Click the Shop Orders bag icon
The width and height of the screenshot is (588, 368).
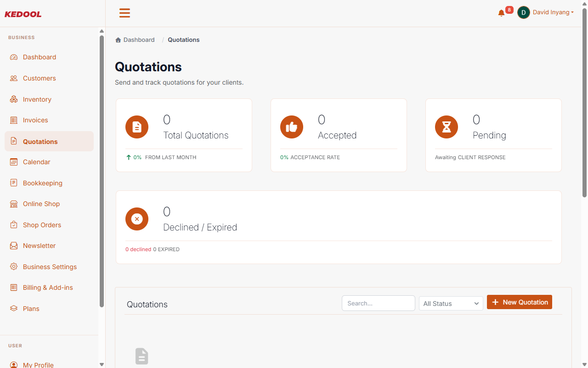coord(14,225)
